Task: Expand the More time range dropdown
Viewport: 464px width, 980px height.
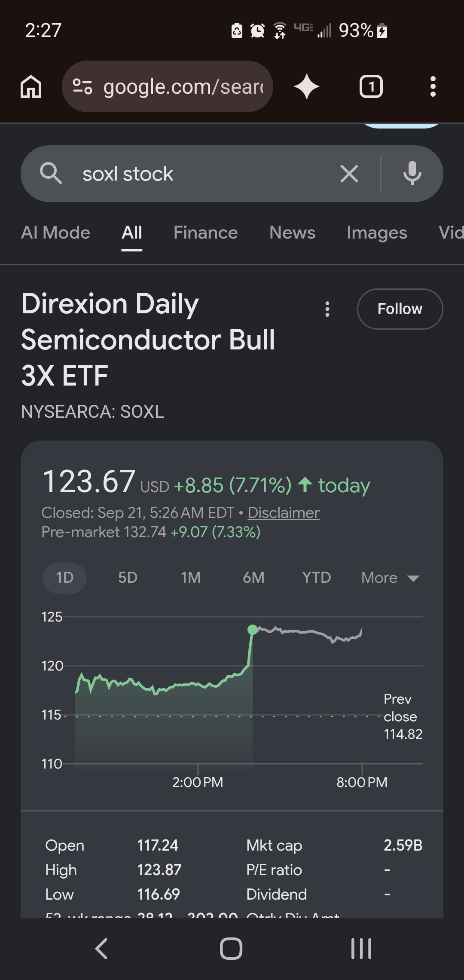Action: [390, 578]
